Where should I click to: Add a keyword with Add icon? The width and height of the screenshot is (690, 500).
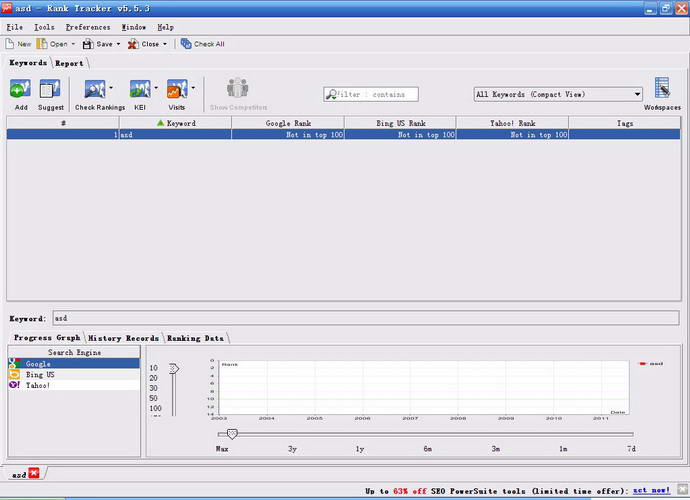(20, 89)
